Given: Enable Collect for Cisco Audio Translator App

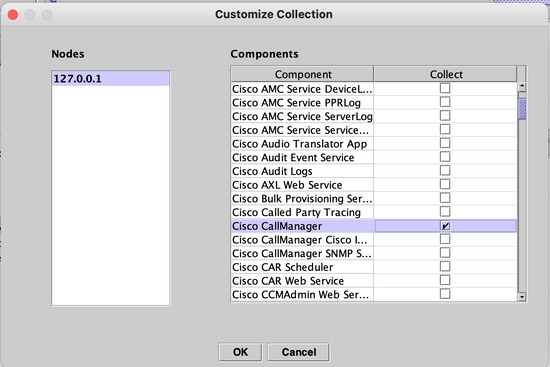Looking at the screenshot, I should point(445,143).
